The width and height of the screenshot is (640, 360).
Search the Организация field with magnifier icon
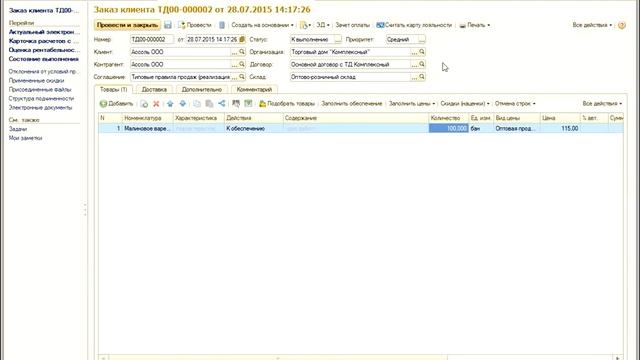[422, 52]
